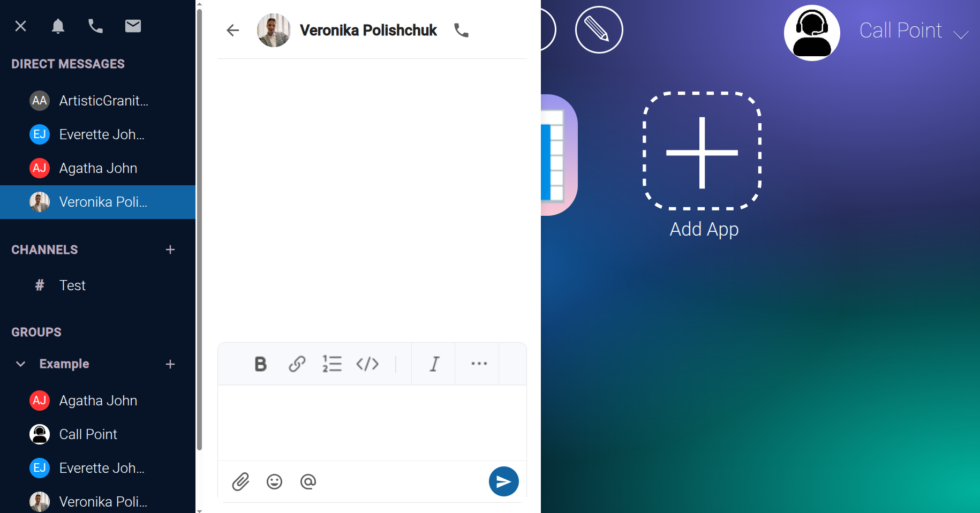Image resolution: width=980 pixels, height=513 pixels.
Task: Call Veronika Polishchuk with phone icon
Action: (x=461, y=31)
